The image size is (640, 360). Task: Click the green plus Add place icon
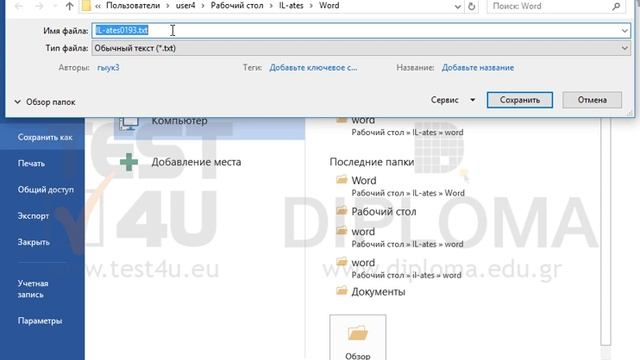129,162
